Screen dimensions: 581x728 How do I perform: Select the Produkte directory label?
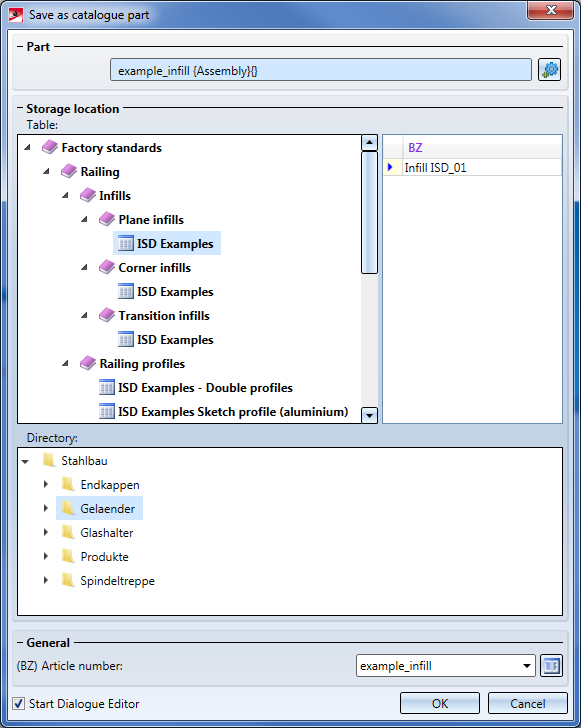pyautogui.click(x=104, y=557)
